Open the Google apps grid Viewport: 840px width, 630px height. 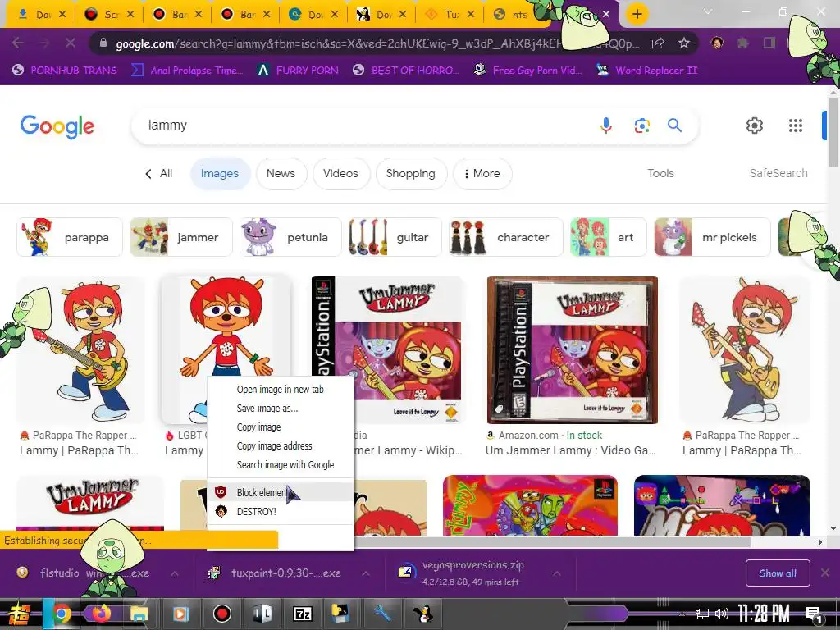click(796, 126)
